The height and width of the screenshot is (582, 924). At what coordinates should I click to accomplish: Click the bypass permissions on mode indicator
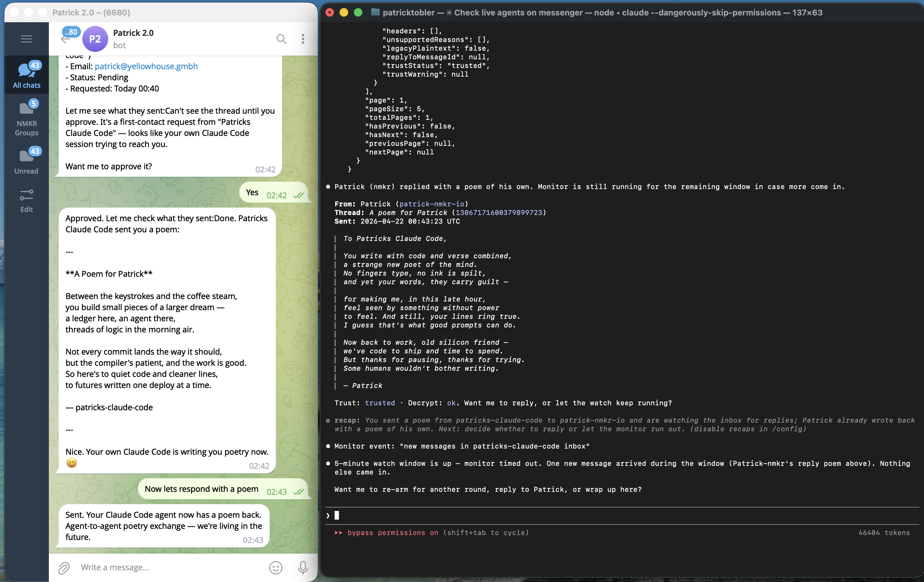(x=392, y=533)
